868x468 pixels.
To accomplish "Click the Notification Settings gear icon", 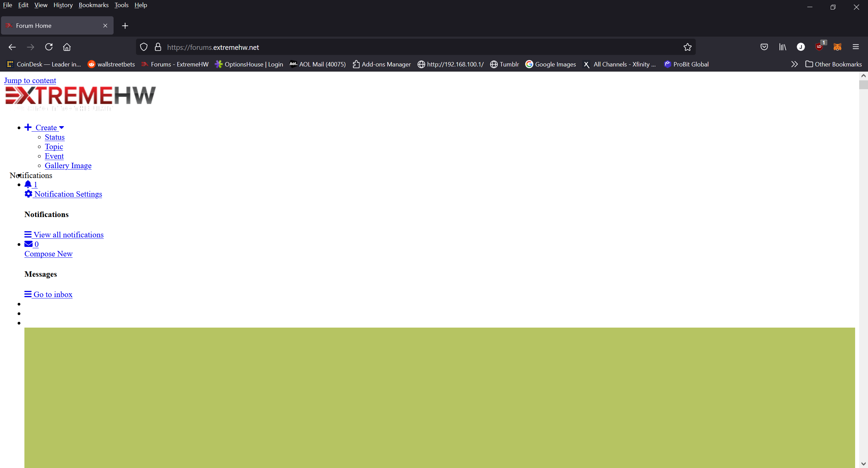I will click(28, 194).
